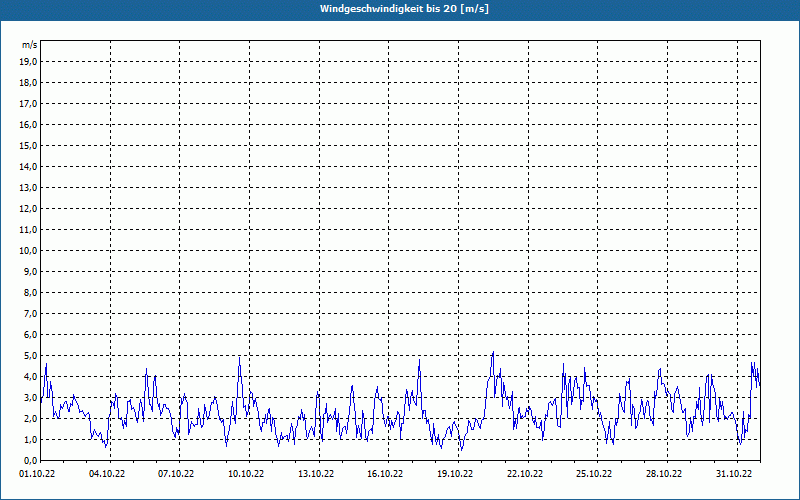800x500 pixels.
Task: Click the y-axis value 1,0
Action: pyautogui.click(x=30, y=439)
